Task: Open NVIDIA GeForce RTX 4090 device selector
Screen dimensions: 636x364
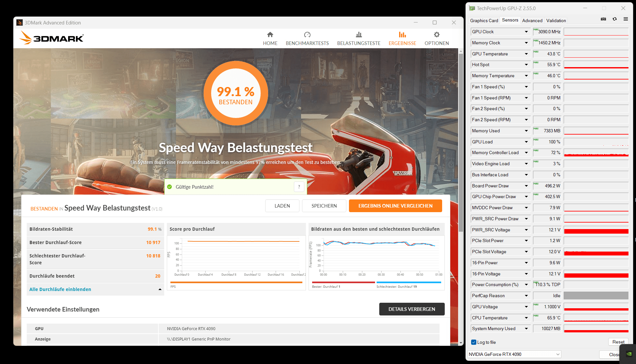Action: 514,354
